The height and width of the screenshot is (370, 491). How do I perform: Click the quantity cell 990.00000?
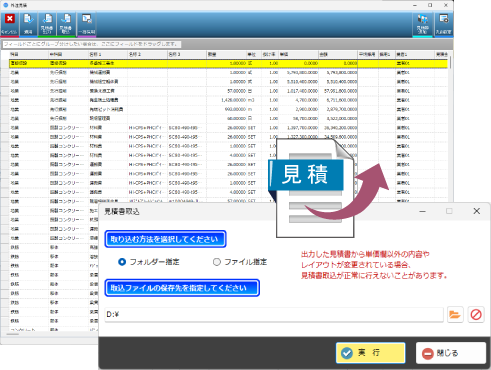tap(226, 109)
